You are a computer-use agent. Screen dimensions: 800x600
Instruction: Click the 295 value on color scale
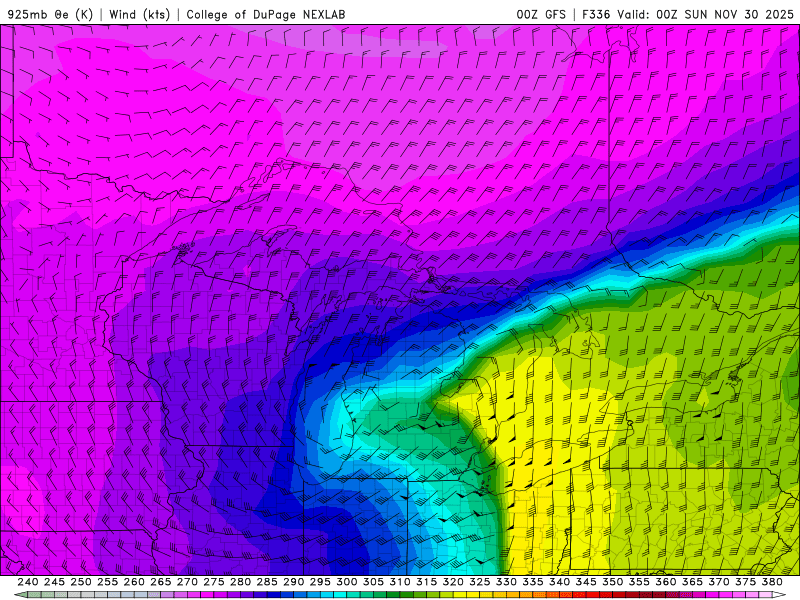pyautogui.click(x=320, y=582)
